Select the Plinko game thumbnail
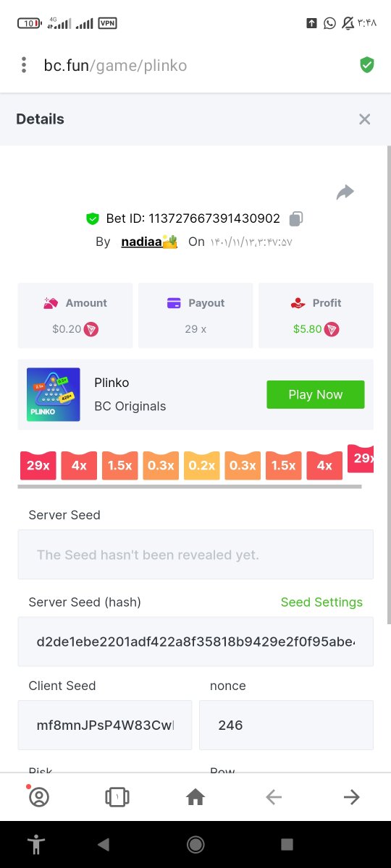391x868 pixels. (54, 395)
